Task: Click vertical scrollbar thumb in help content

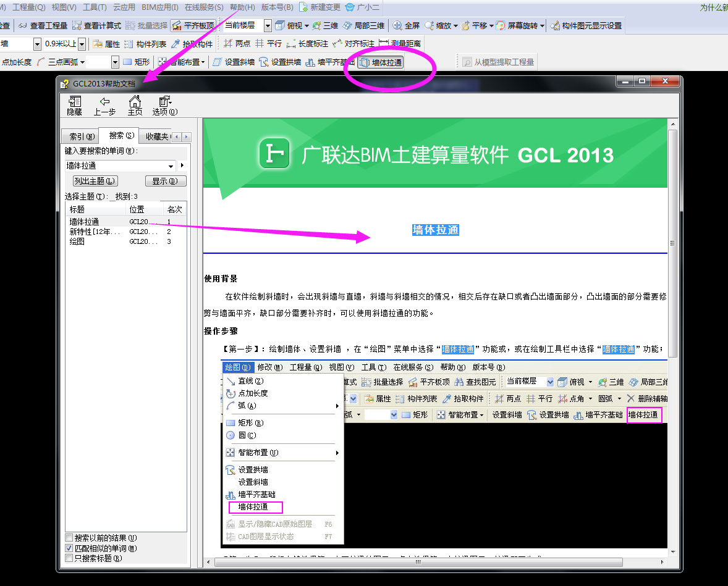Action: tap(672, 243)
